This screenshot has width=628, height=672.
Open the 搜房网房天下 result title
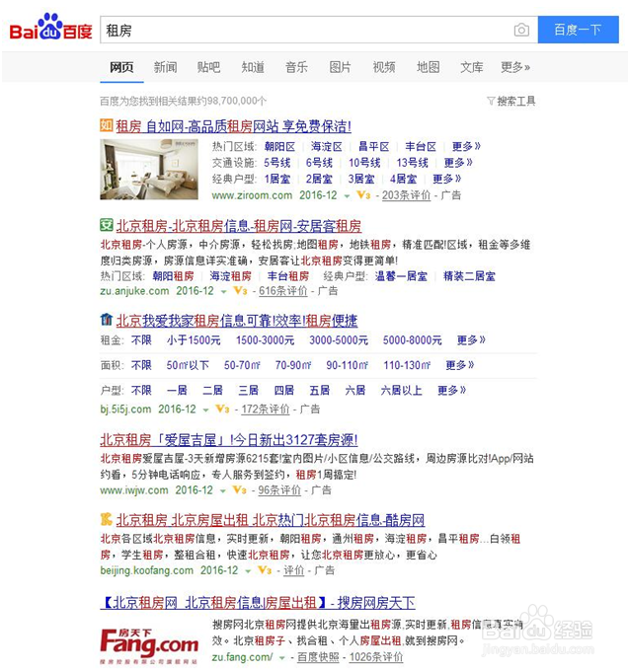click(x=258, y=603)
